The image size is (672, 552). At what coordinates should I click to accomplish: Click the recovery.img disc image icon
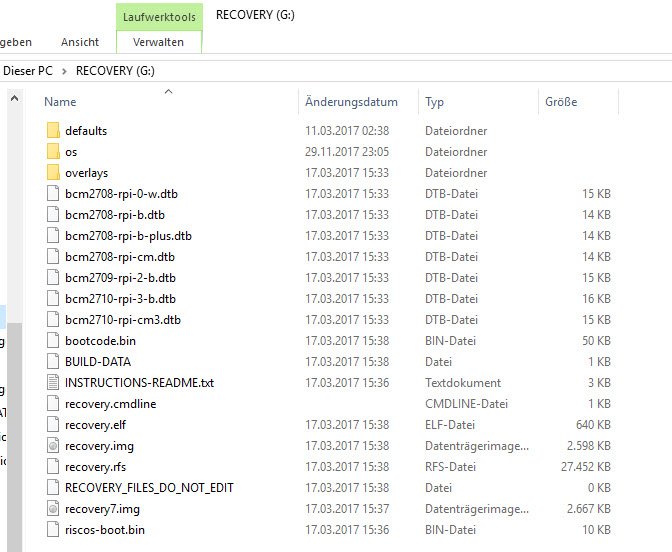53,445
